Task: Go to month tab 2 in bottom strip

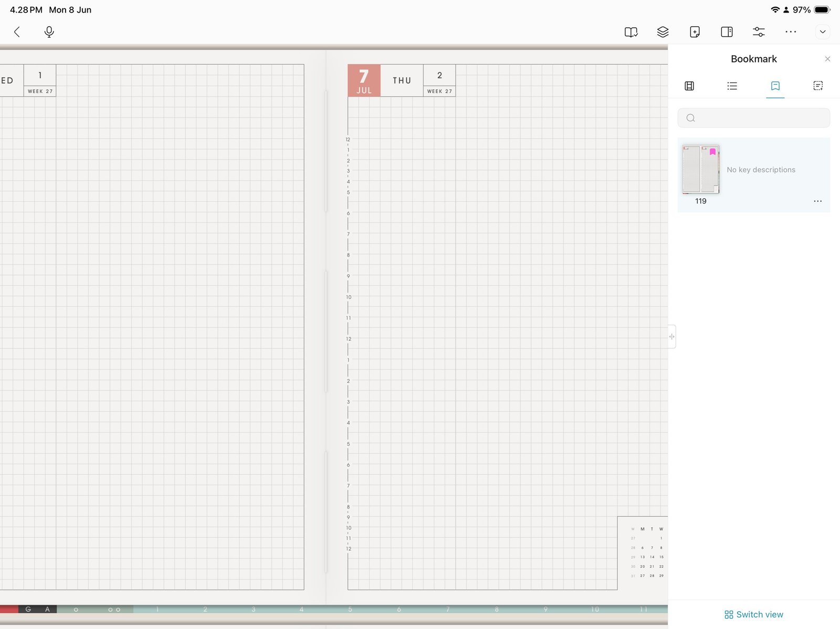Action: click(205, 609)
